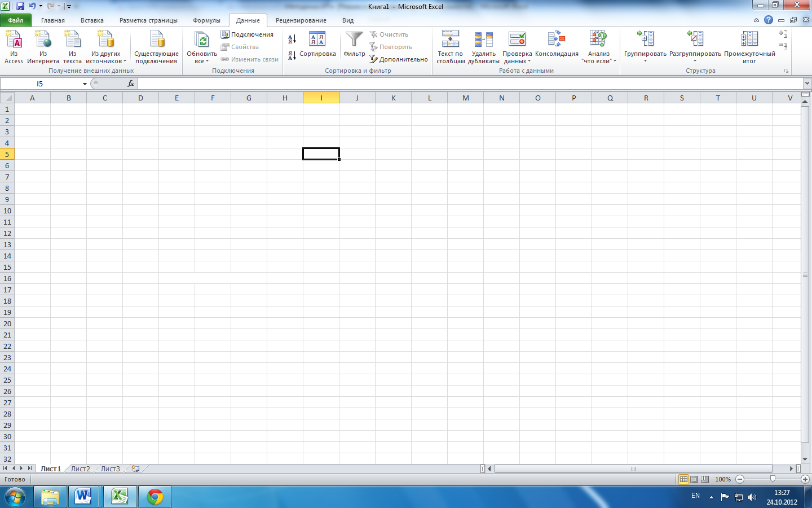Insert function via the fx button
Viewport: 812px width, 508px height.
(131, 84)
